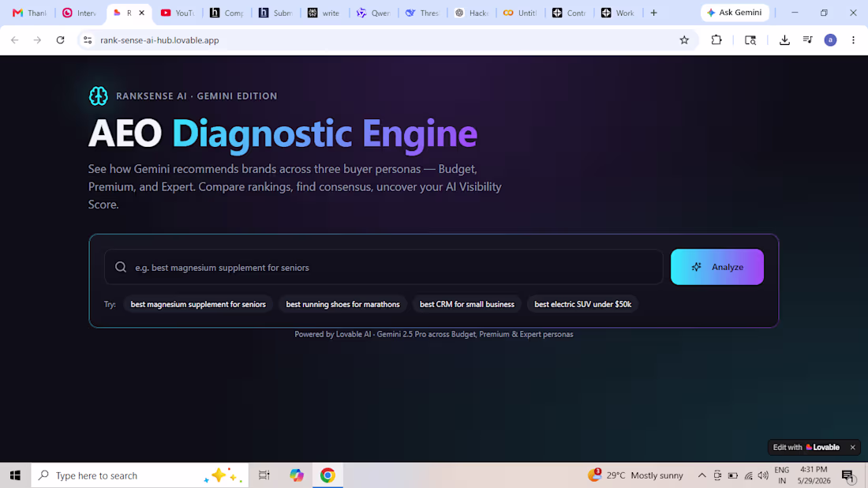The image size is (868, 488).
Task: Switch to the 'Work' tab
Action: [x=618, y=13]
